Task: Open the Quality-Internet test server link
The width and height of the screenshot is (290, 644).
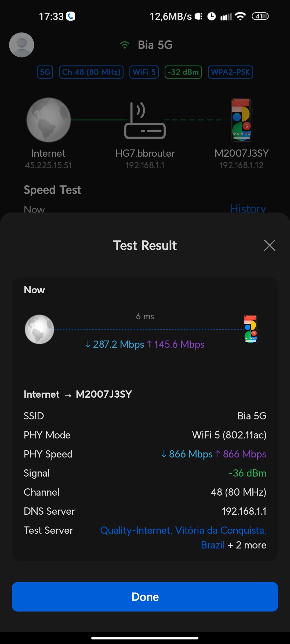Action: tap(183, 530)
